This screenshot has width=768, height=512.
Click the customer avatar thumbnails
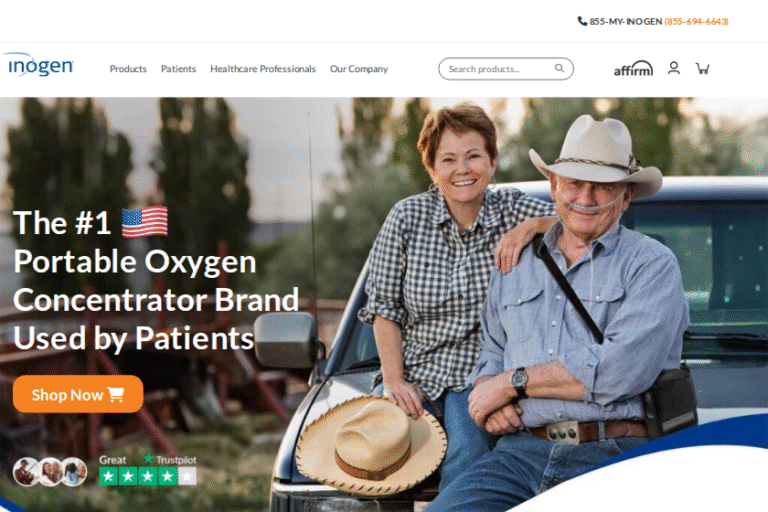[x=50, y=471]
